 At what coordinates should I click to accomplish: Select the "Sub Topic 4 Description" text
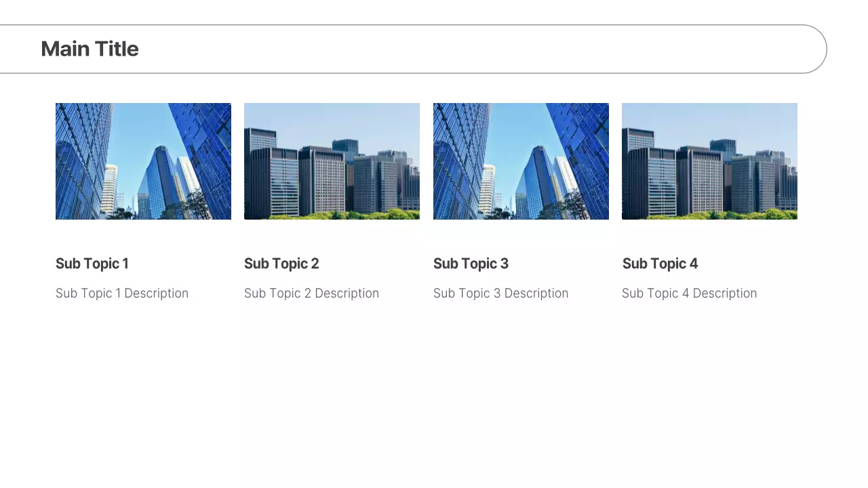click(689, 293)
